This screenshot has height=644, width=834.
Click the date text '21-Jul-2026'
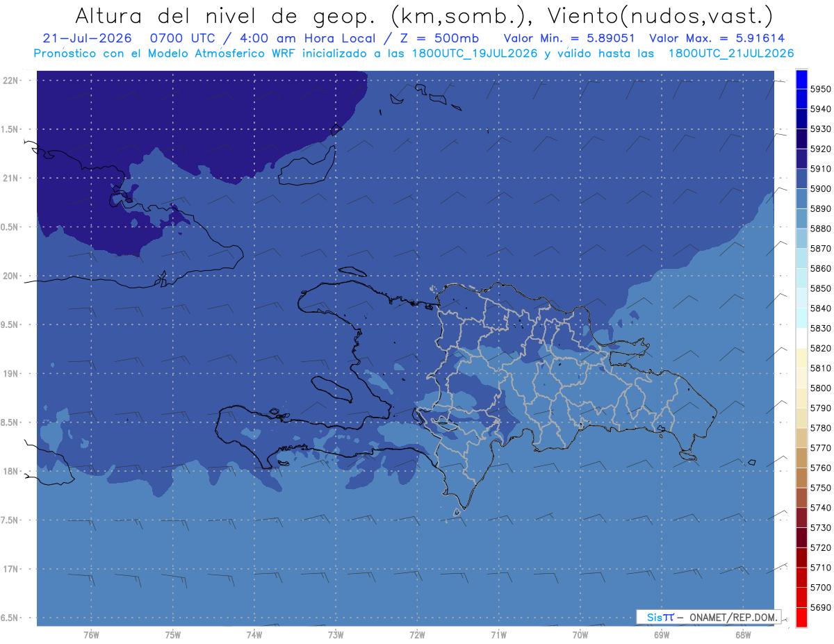88,38
